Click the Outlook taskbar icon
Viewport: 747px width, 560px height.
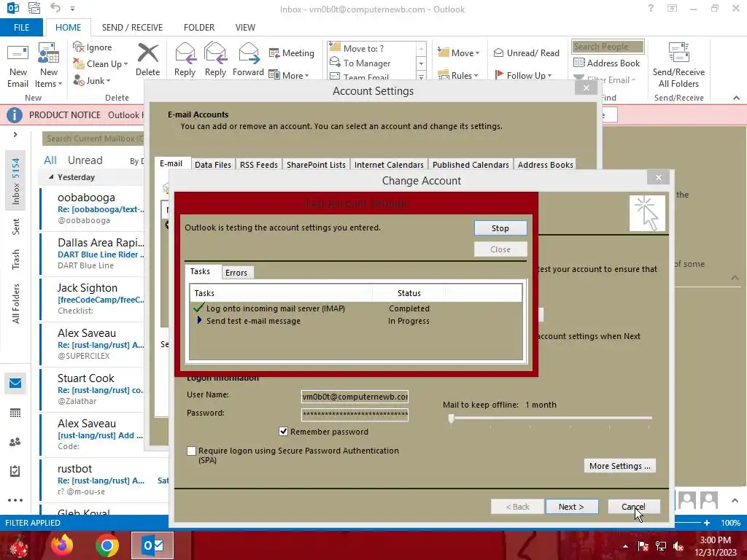click(152, 545)
